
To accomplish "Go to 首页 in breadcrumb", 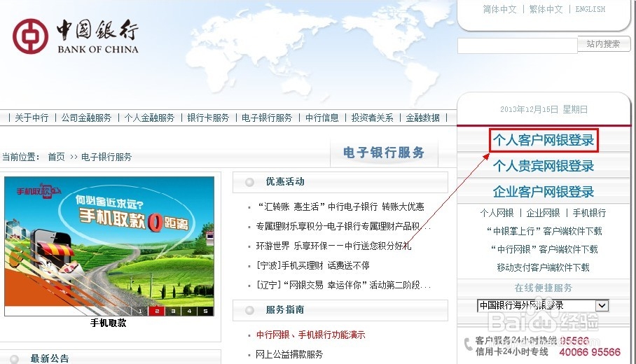I will click(56, 157).
